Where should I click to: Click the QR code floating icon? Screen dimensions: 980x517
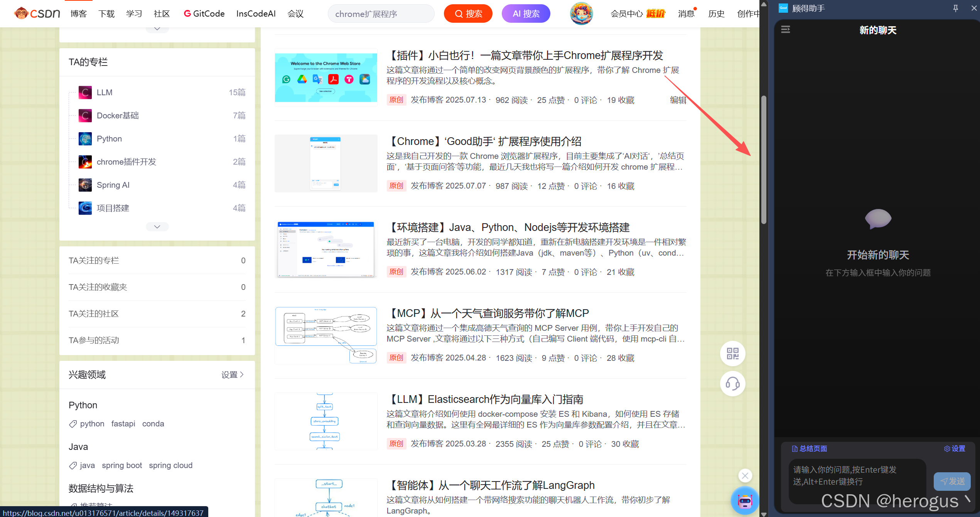[732, 354]
